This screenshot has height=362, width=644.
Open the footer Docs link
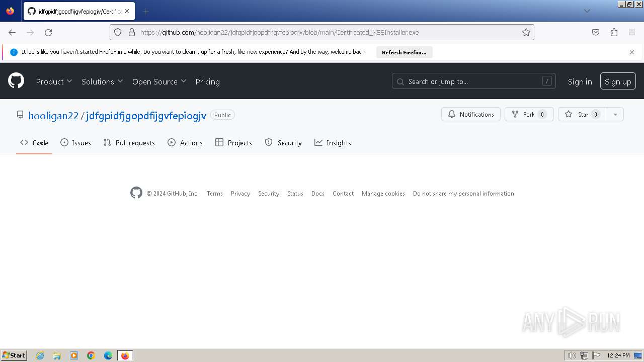pos(318,194)
